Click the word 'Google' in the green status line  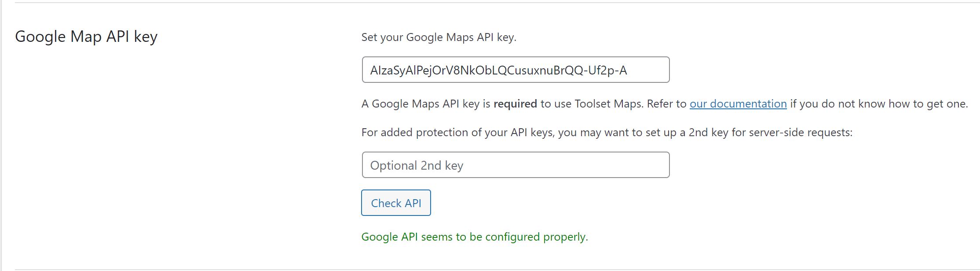[380, 237]
